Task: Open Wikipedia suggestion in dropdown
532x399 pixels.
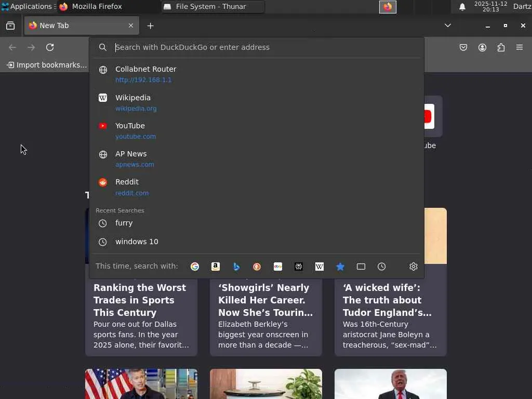Action: coord(257,102)
